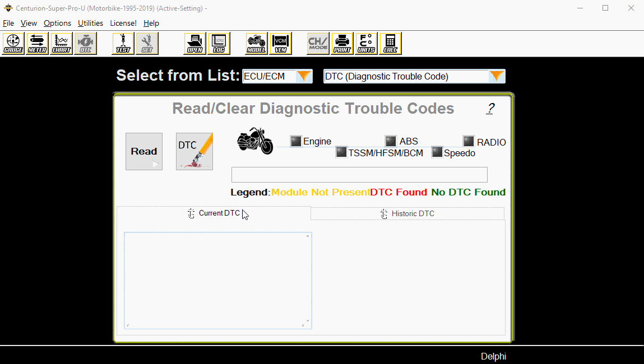644x364 pixels.
Task: Open the SET wrench toolbar icon
Action: point(147,44)
